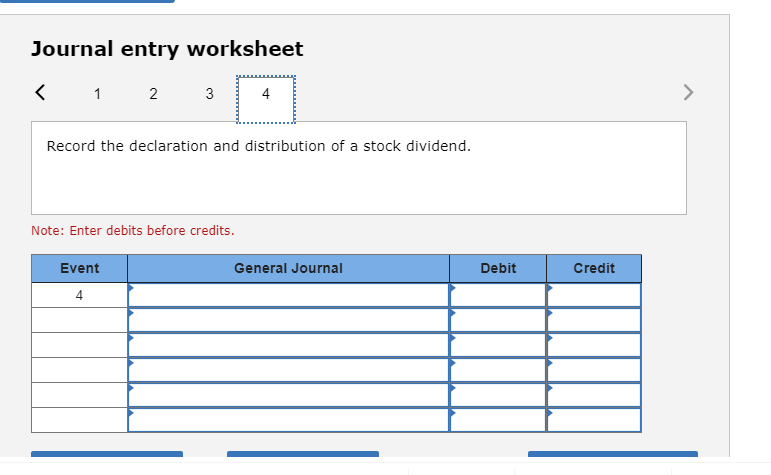Go to next entry with right arrow
The height and width of the screenshot is (475, 771).
688,92
